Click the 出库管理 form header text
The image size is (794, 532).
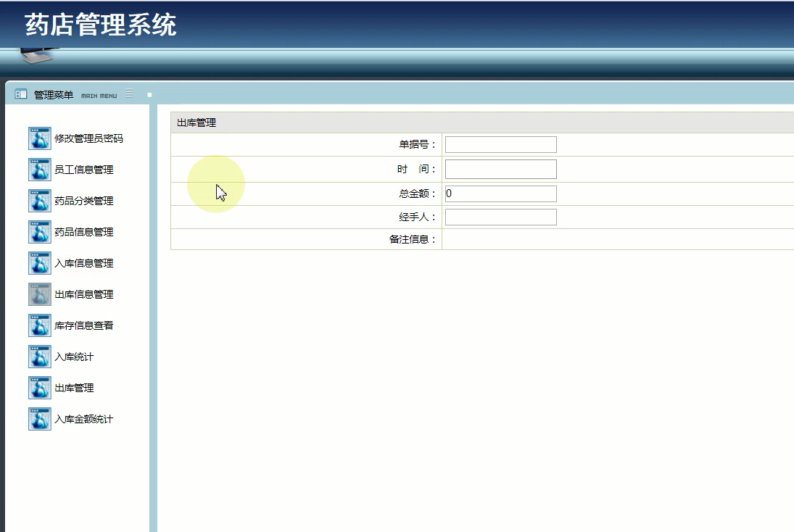coord(197,122)
